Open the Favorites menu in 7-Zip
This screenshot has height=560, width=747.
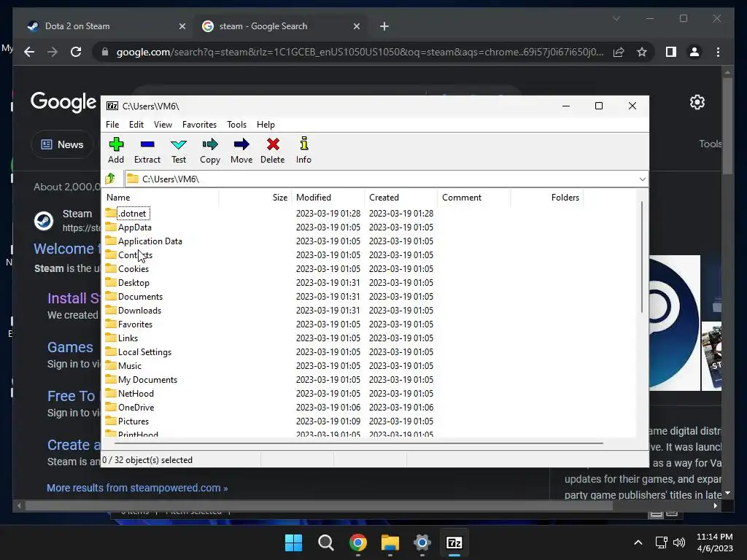coord(199,124)
